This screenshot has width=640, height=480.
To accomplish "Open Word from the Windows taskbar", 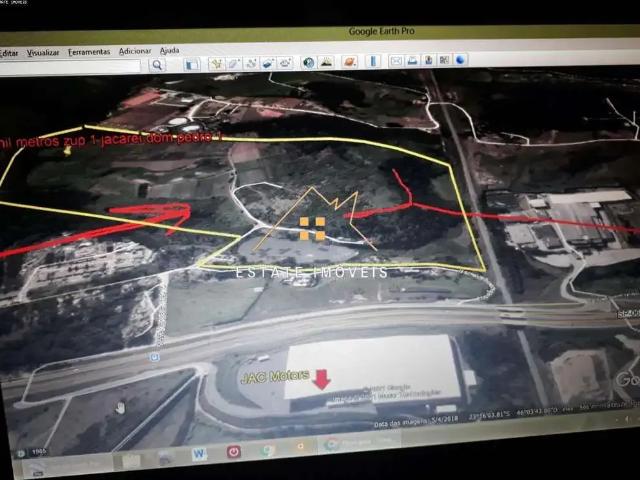I will click(x=199, y=453).
